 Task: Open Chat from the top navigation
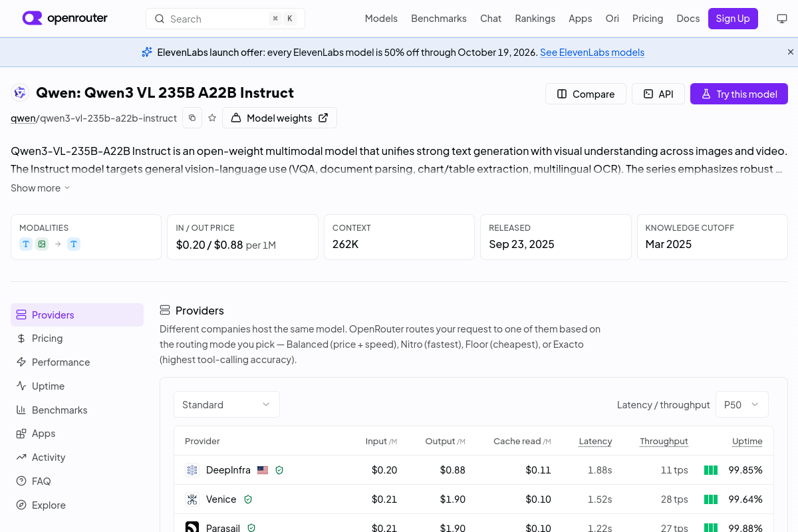coord(491,19)
